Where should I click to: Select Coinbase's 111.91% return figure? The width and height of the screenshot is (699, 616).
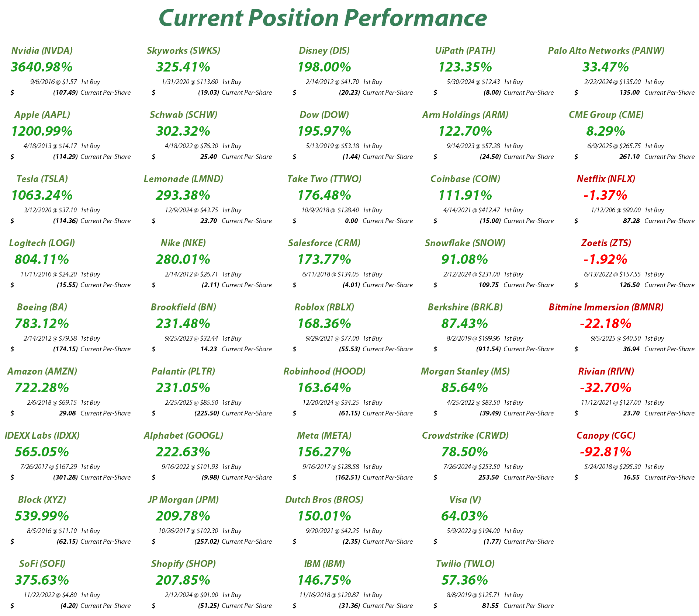(465, 195)
